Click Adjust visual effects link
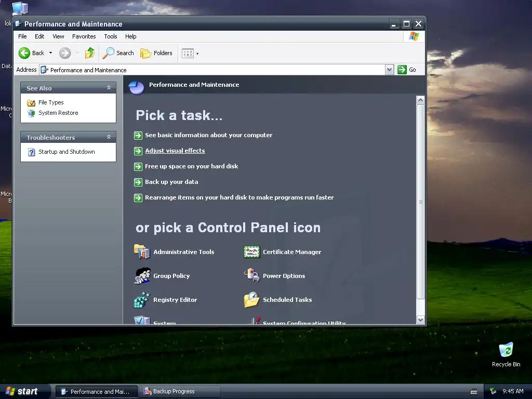532x399 pixels. tap(175, 151)
